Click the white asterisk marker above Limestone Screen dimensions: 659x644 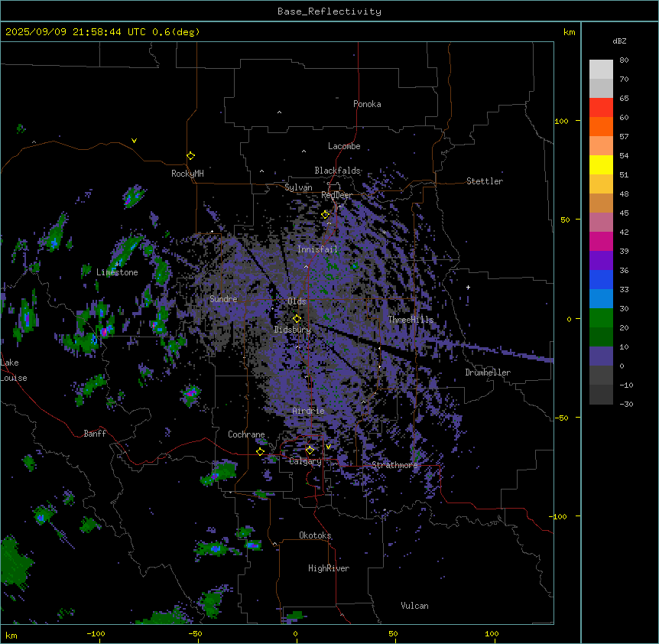tap(118, 264)
